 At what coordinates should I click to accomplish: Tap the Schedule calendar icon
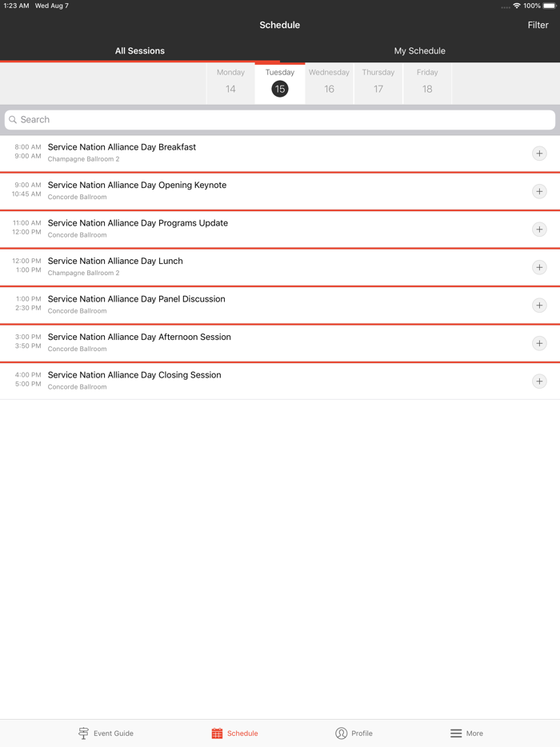217,733
